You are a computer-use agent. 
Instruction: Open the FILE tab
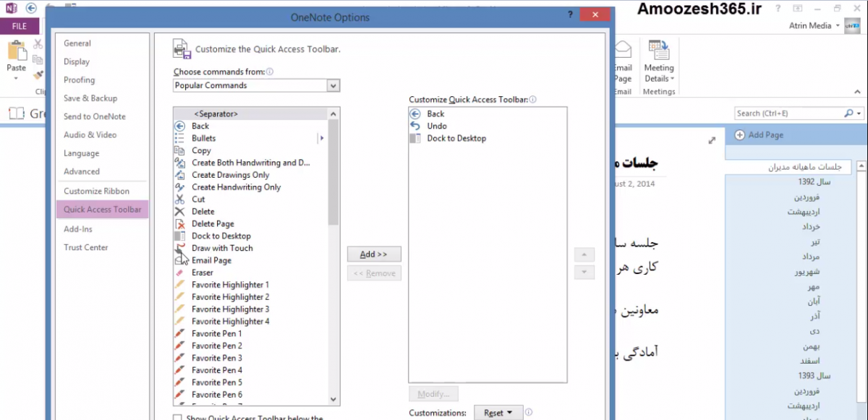[20, 26]
